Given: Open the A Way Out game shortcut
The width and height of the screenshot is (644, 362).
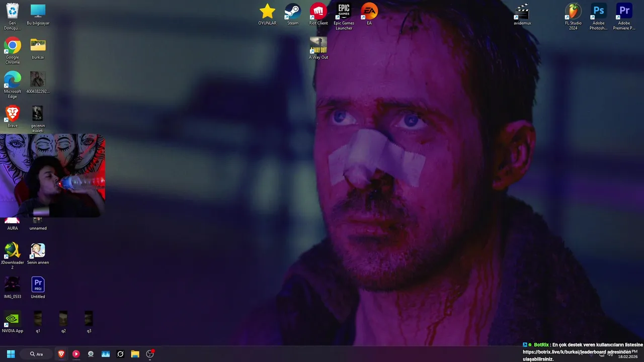Looking at the screenshot, I should (318, 49).
